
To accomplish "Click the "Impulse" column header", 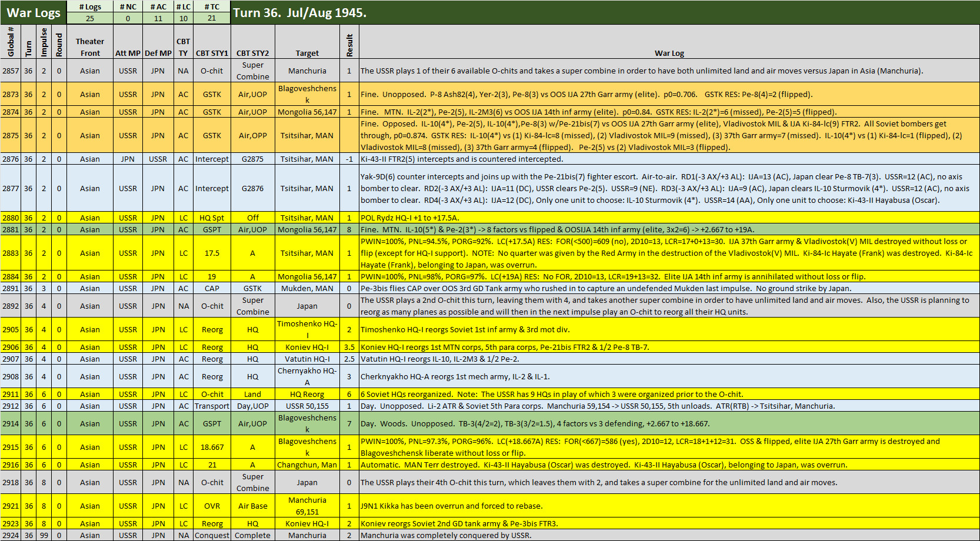I will pos(44,41).
